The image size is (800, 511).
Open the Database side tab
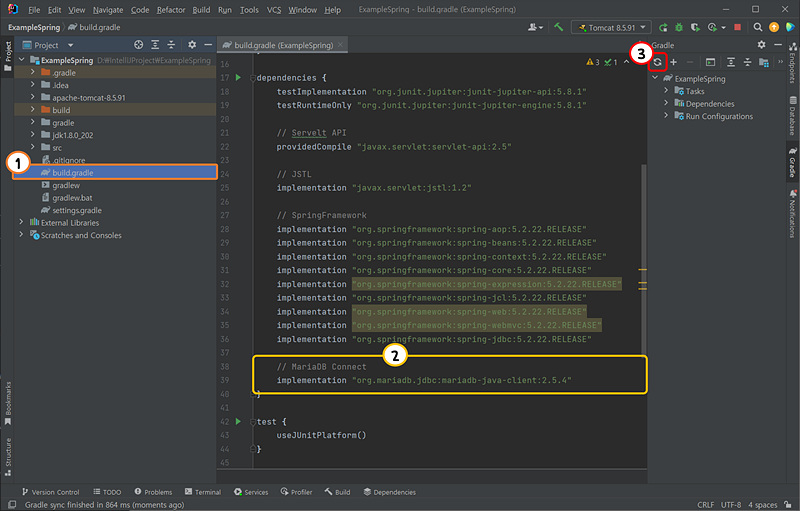792,116
